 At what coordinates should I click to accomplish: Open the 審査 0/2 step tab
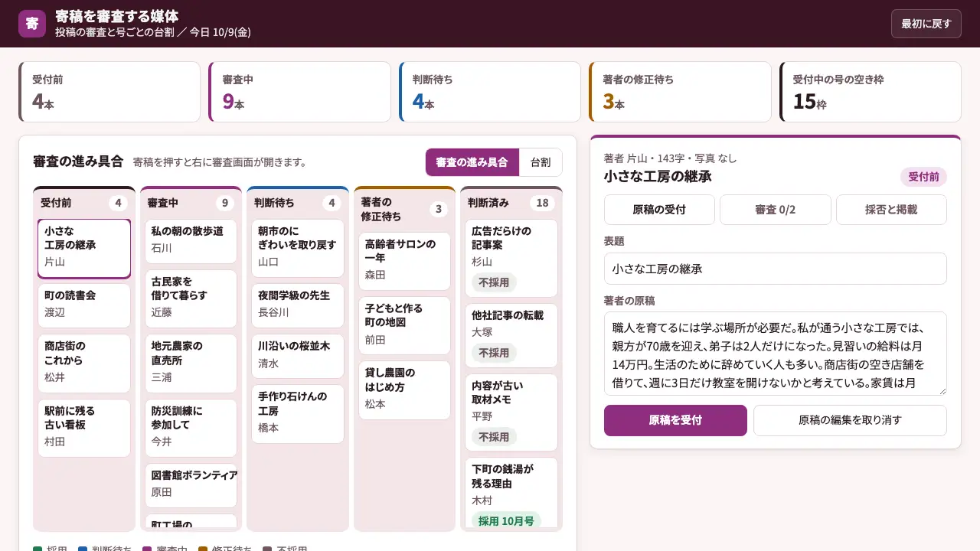776,210
